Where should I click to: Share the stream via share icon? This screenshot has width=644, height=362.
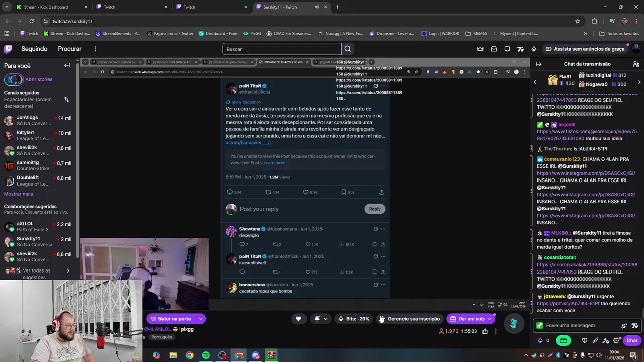tap(485, 331)
